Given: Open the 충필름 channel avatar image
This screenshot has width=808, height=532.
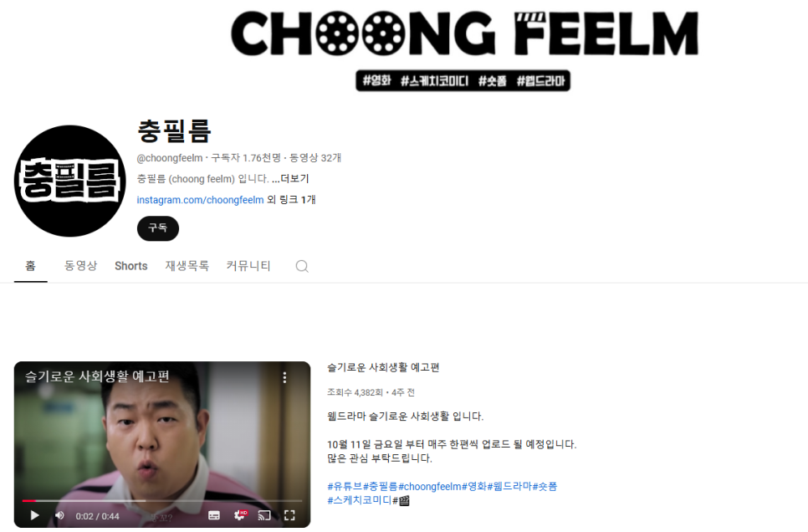Looking at the screenshot, I should pyautogui.click(x=69, y=181).
